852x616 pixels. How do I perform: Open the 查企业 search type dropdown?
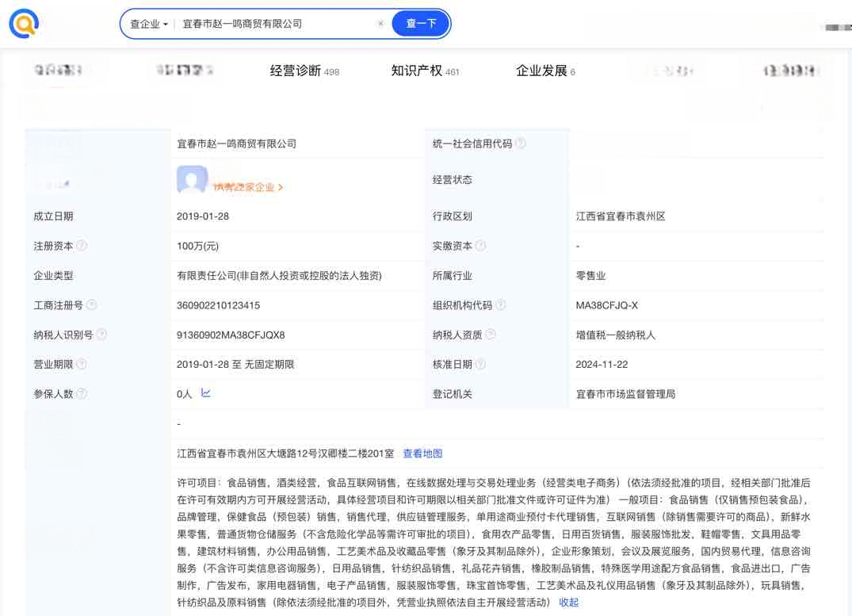(x=149, y=24)
